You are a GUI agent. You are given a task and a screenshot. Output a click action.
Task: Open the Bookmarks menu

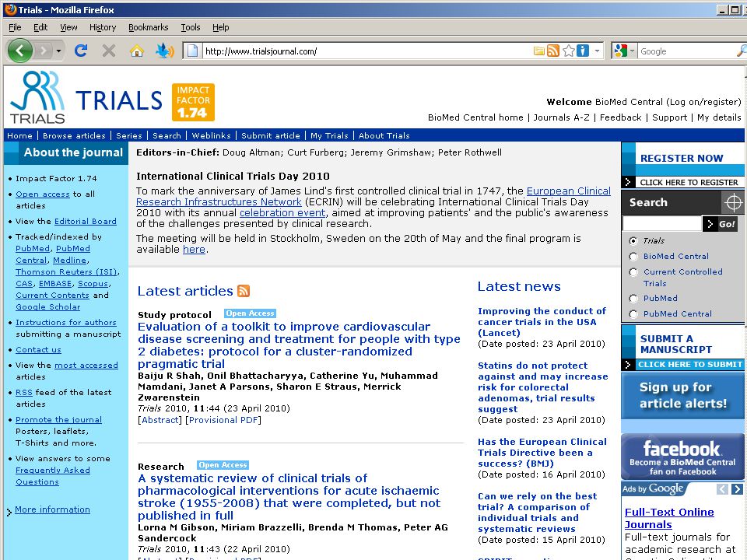point(148,27)
